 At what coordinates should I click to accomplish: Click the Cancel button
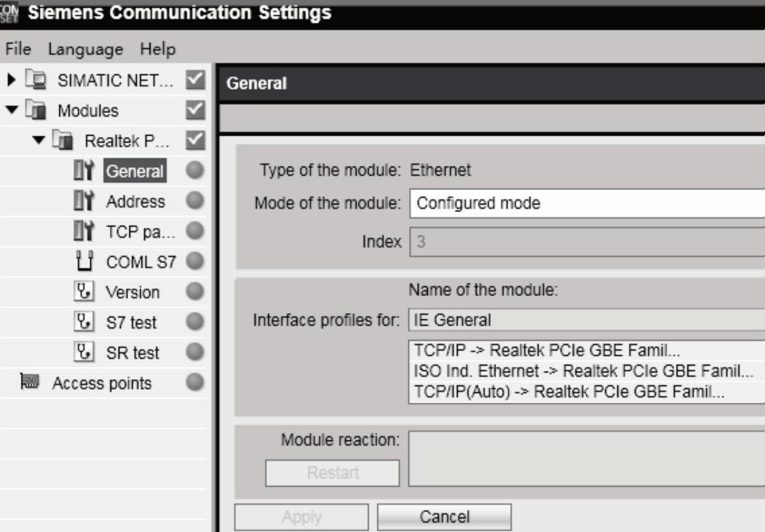(444, 517)
